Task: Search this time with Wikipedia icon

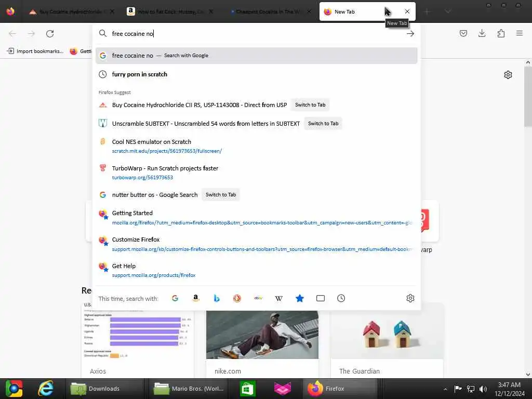Action: pos(279,298)
